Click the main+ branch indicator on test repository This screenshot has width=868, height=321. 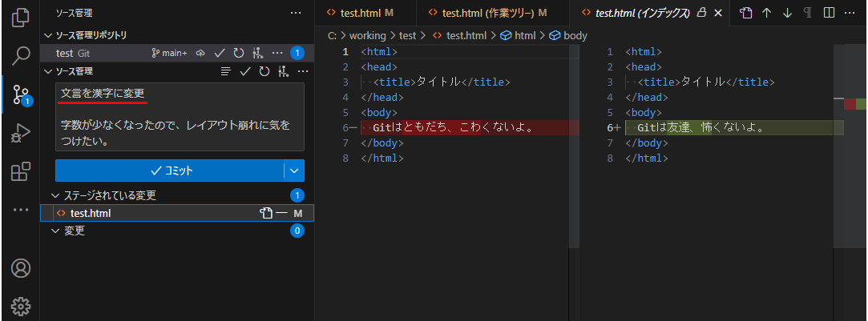coord(169,53)
